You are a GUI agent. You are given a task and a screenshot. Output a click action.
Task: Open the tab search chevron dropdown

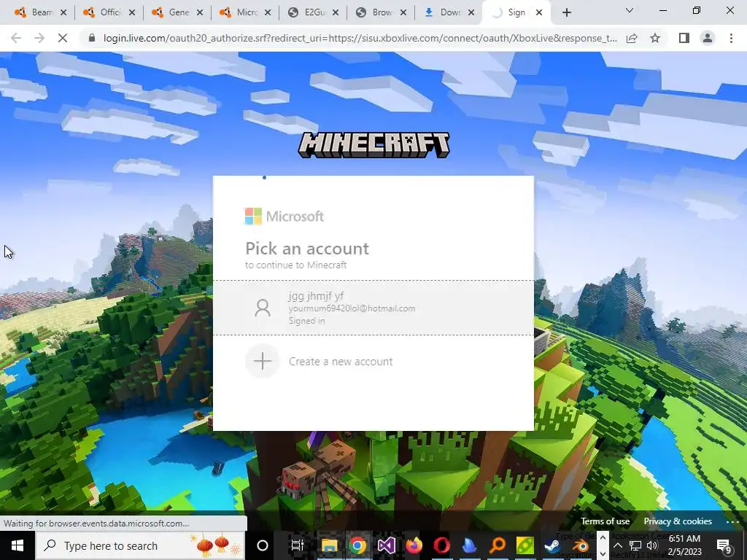[629, 10]
